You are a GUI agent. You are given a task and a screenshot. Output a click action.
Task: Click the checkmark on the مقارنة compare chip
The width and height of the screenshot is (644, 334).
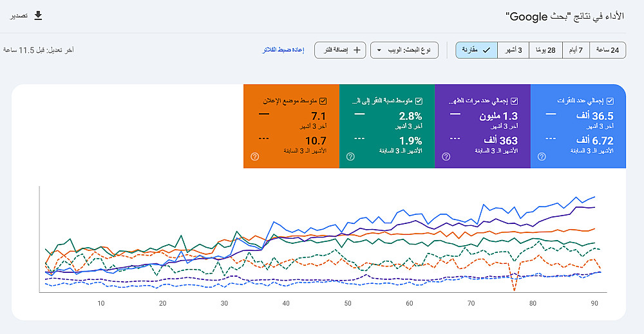[486, 50]
